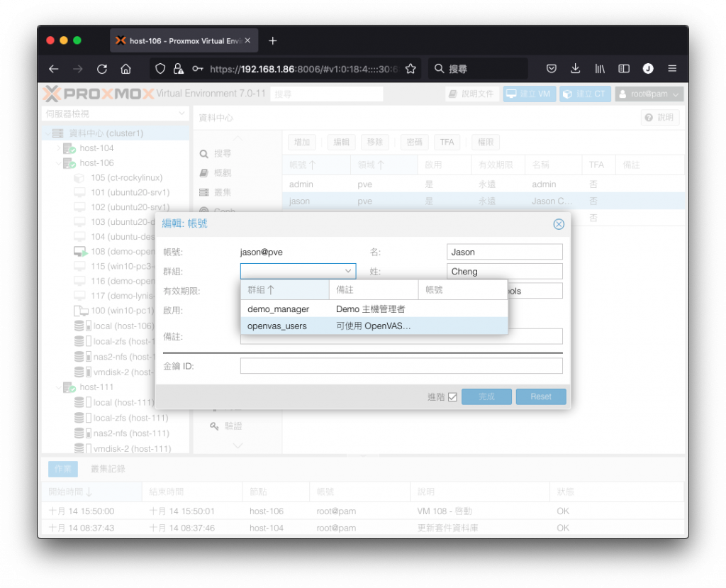
Task: Toggle the advanced (進階) checkbox
Action: point(452,397)
